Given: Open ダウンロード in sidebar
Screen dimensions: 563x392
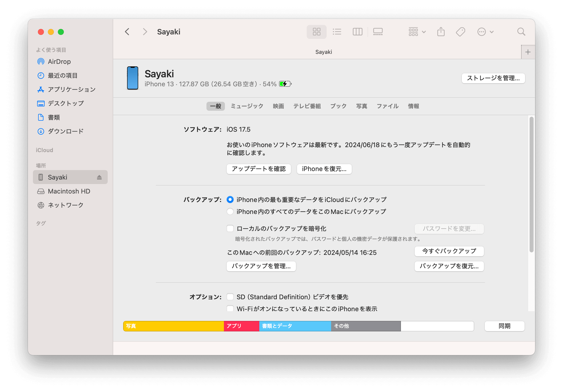Looking at the screenshot, I should click(70, 131).
